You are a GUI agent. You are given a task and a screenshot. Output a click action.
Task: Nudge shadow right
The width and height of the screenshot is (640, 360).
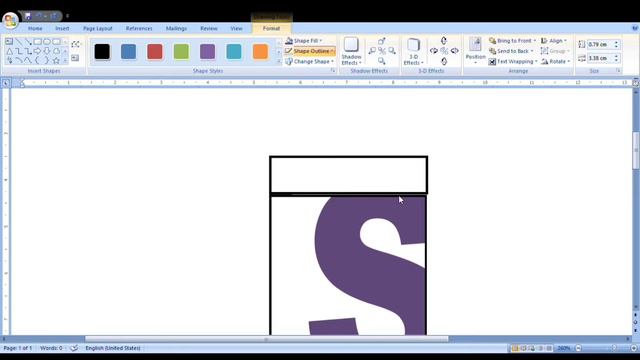coord(392,51)
